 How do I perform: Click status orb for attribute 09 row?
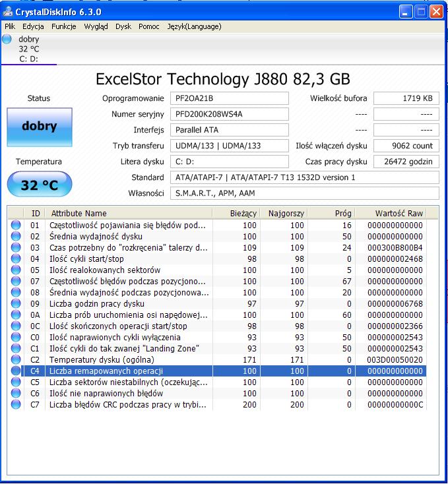click(16, 303)
